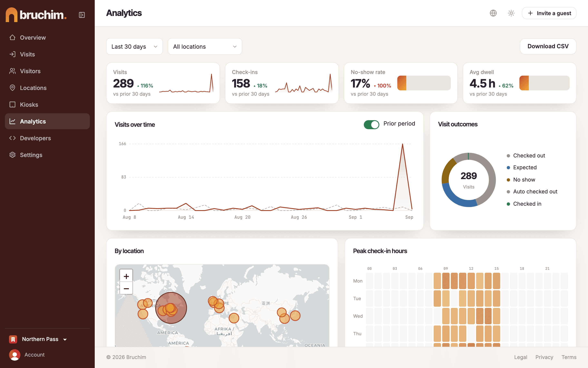Viewport: 588px width, 368px height.
Task: Open the Developers menu item
Action: pyautogui.click(x=47, y=138)
